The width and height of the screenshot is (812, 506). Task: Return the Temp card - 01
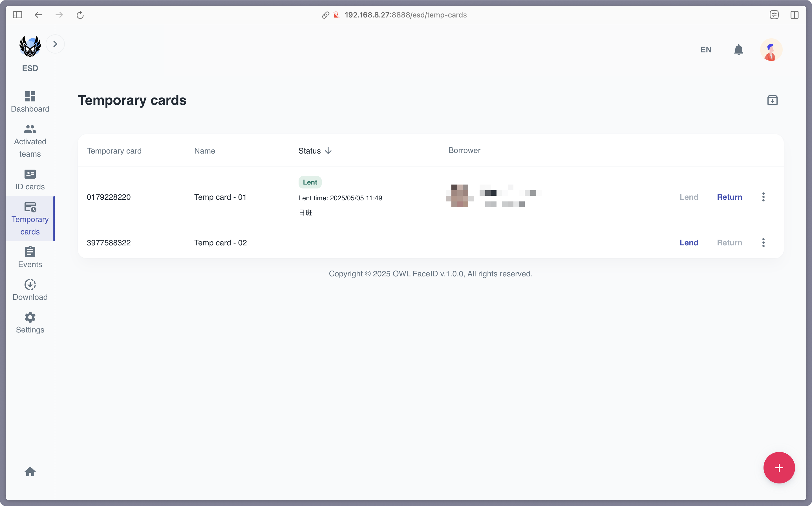(729, 197)
